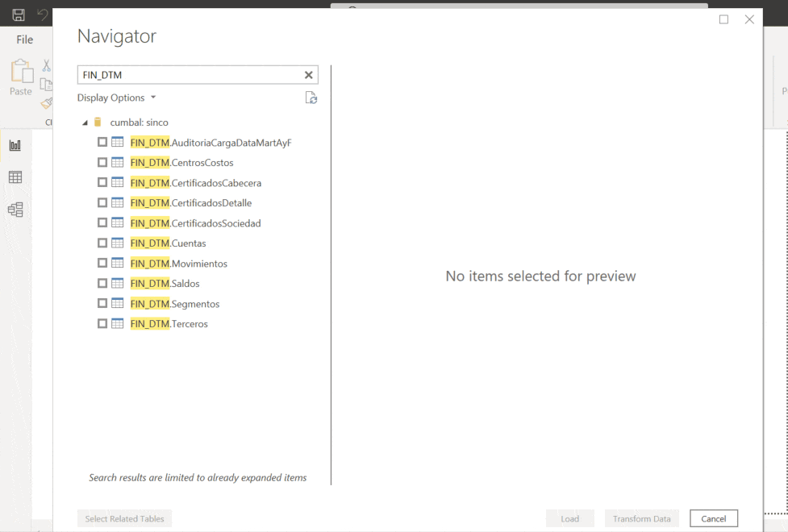
Task: Click the Load button
Action: pyautogui.click(x=570, y=518)
